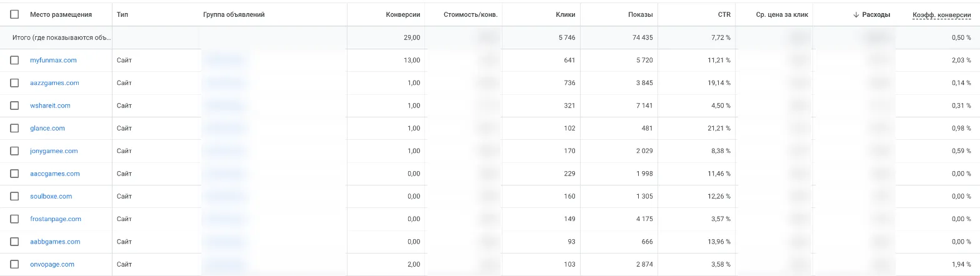Select the checkbox for soulboxe.com
980x276 pixels.
[14, 196]
